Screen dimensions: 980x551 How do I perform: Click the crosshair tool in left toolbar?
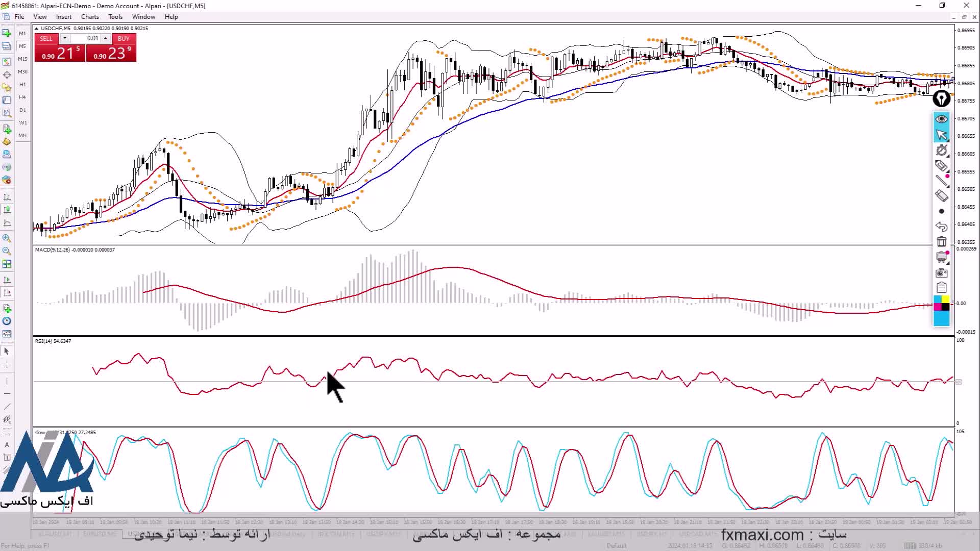[7, 364]
